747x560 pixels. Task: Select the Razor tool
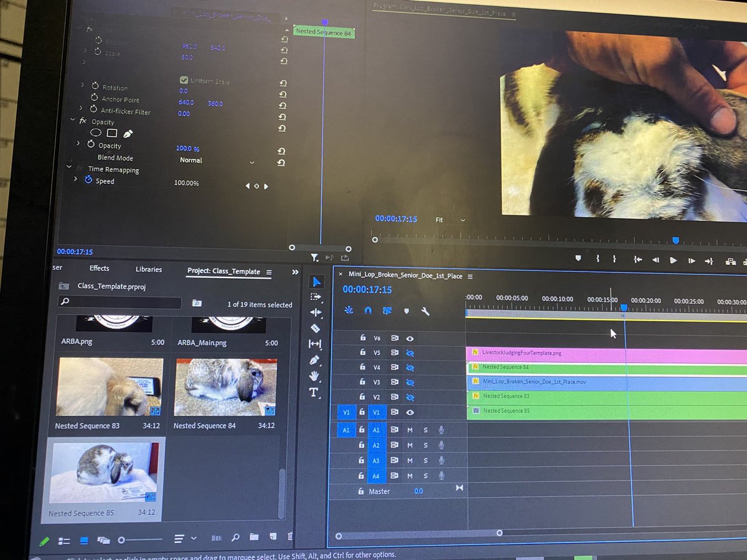[315, 328]
